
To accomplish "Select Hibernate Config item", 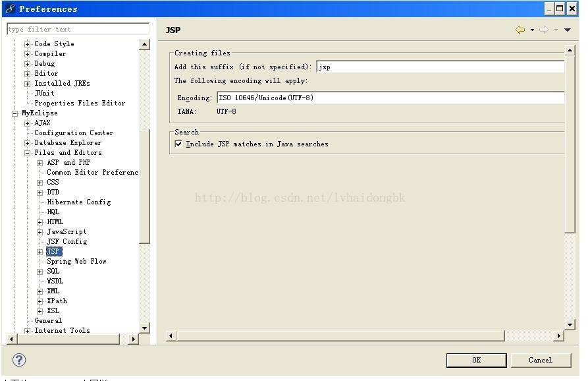I will coord(79,202).
